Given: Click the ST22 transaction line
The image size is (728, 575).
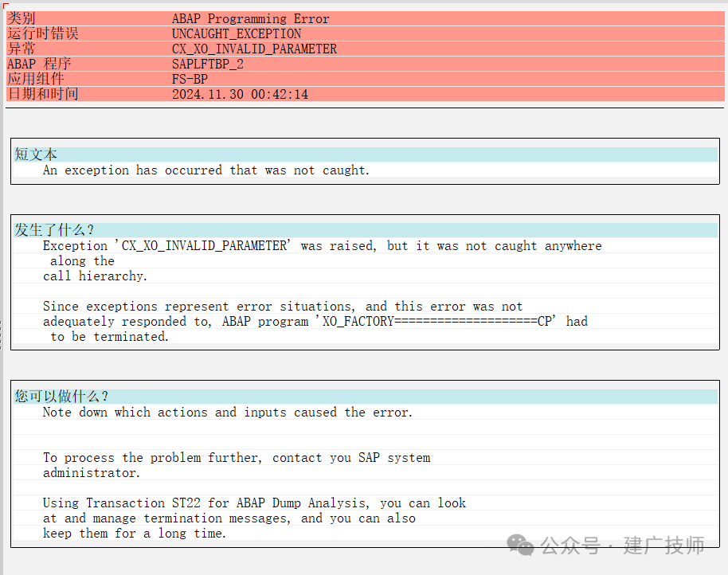Looking at the screenshot, I should click(254, 503).
